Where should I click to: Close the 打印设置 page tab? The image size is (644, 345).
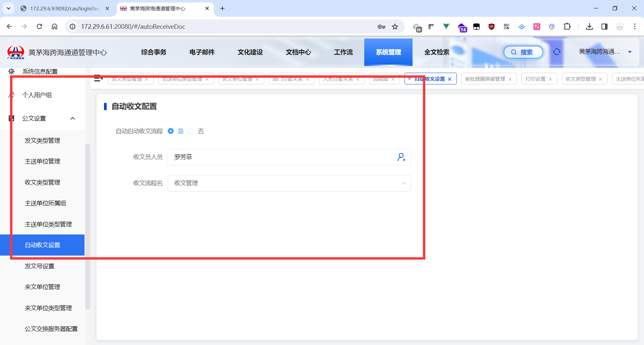(550, 79)
